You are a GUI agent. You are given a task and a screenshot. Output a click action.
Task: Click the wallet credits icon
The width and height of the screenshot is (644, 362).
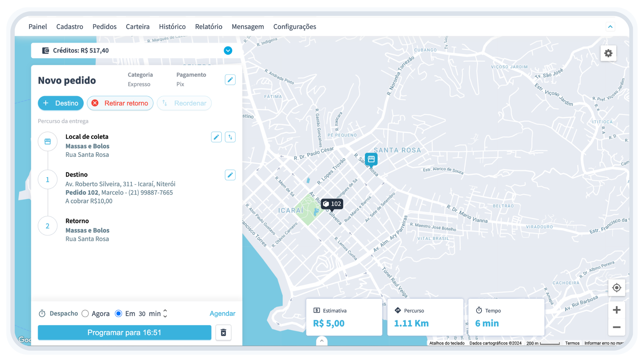[45, 51]
